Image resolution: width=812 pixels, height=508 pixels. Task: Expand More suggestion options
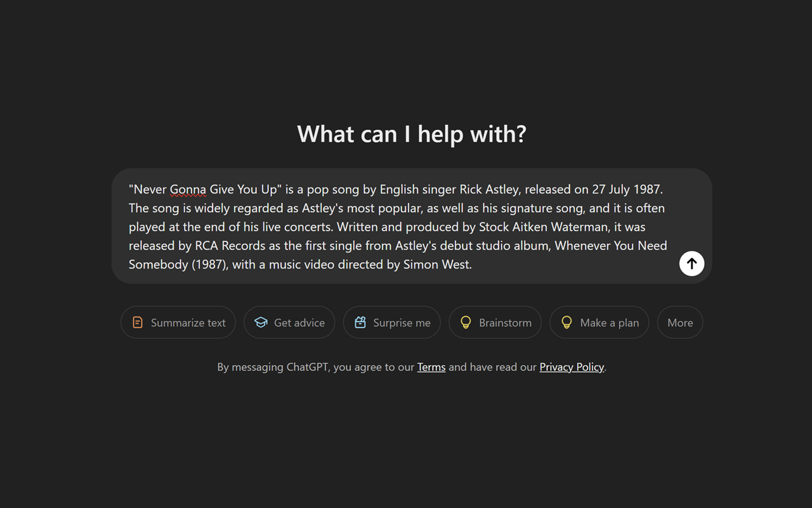tap(680, 323)
